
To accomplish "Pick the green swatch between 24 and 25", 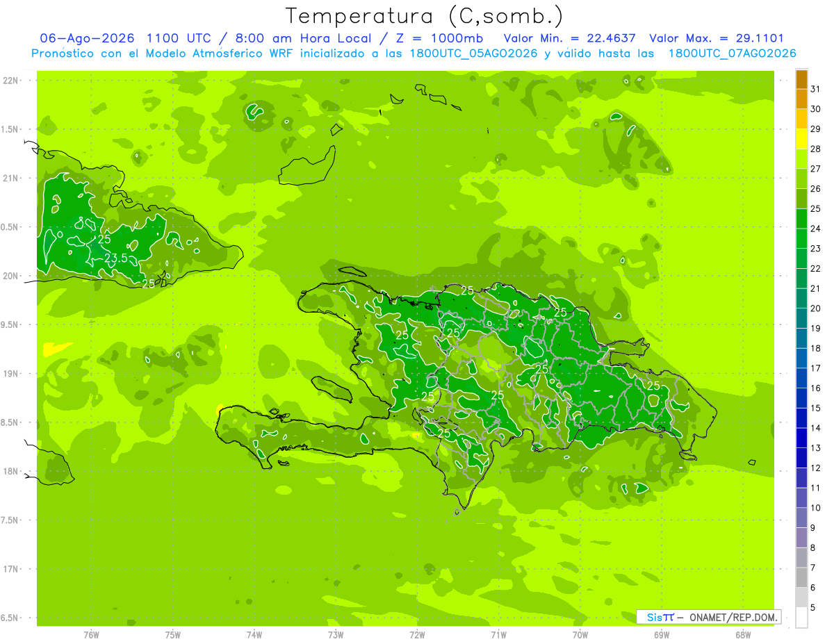I will click(801, 218).
